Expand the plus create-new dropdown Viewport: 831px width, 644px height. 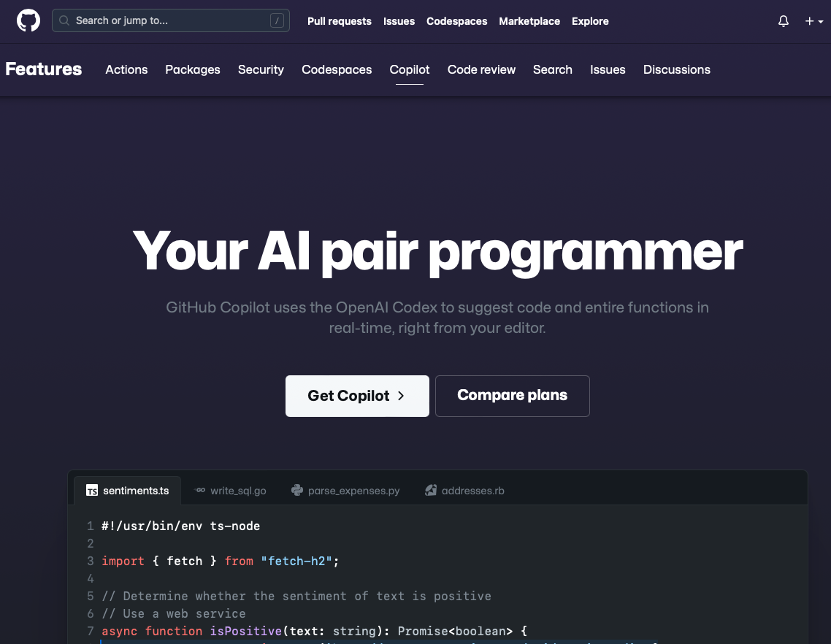click(813, 21)
